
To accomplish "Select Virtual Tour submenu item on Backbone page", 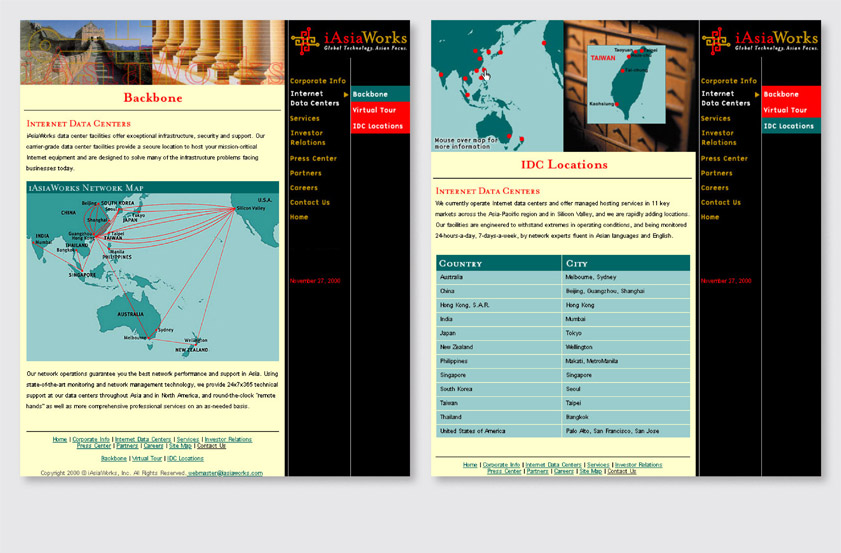I will tap(380, 110).
